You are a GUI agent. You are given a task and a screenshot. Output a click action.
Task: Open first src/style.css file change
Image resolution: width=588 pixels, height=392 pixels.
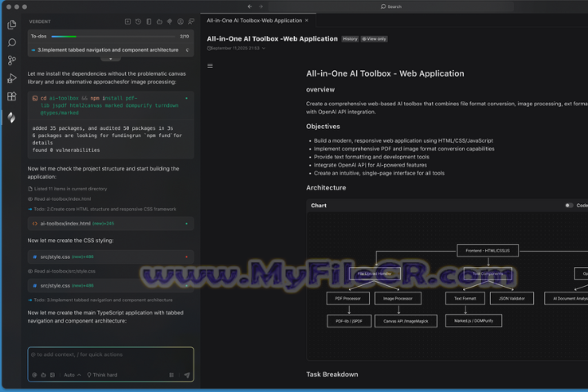110,257
